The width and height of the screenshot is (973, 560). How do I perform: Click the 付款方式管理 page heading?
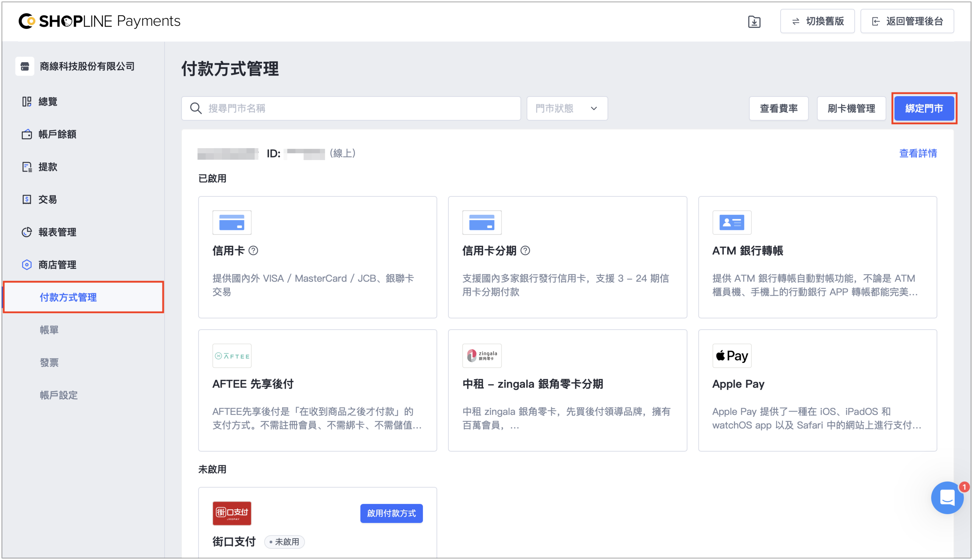click(x=230, y=69)
